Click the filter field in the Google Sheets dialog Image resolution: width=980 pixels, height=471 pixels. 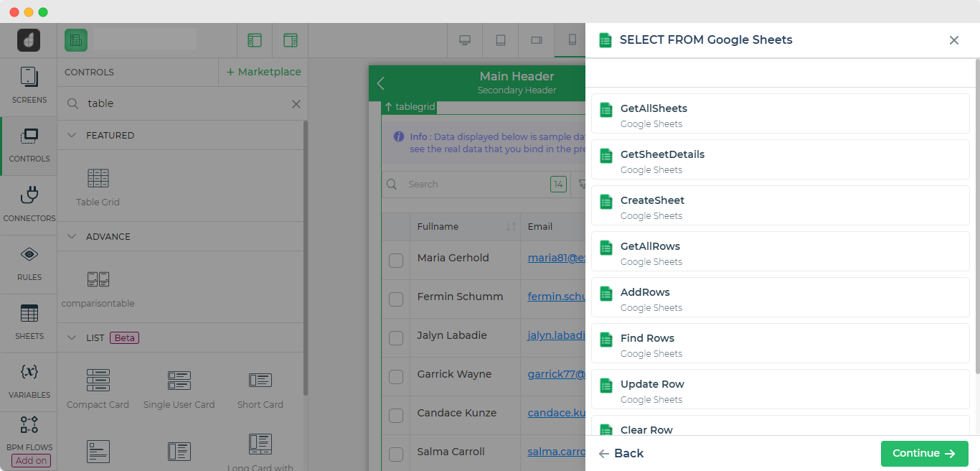(x=780, y=73)
